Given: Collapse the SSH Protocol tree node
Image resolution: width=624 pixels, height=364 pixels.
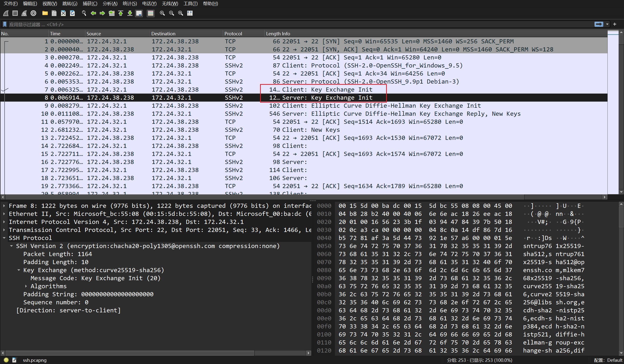Looking at the screenshot, I should 4,238.
